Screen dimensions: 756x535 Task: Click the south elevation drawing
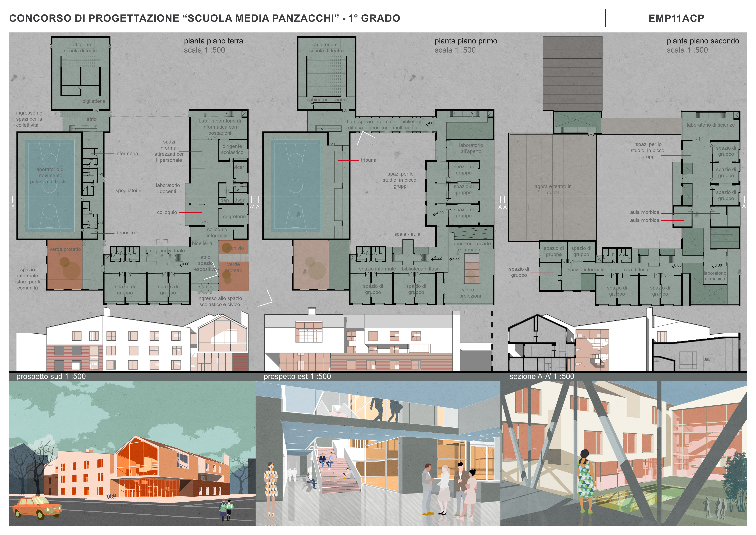132,343
